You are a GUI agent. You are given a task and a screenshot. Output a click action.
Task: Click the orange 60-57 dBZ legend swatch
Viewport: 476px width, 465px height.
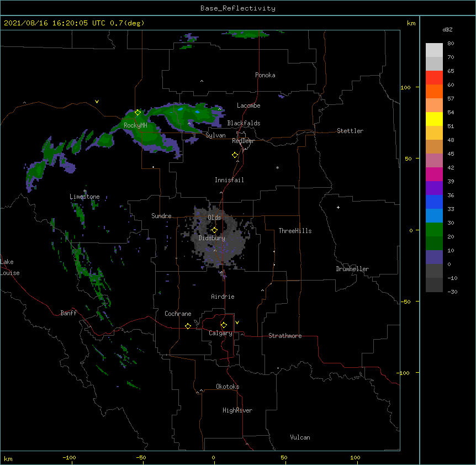434,91
